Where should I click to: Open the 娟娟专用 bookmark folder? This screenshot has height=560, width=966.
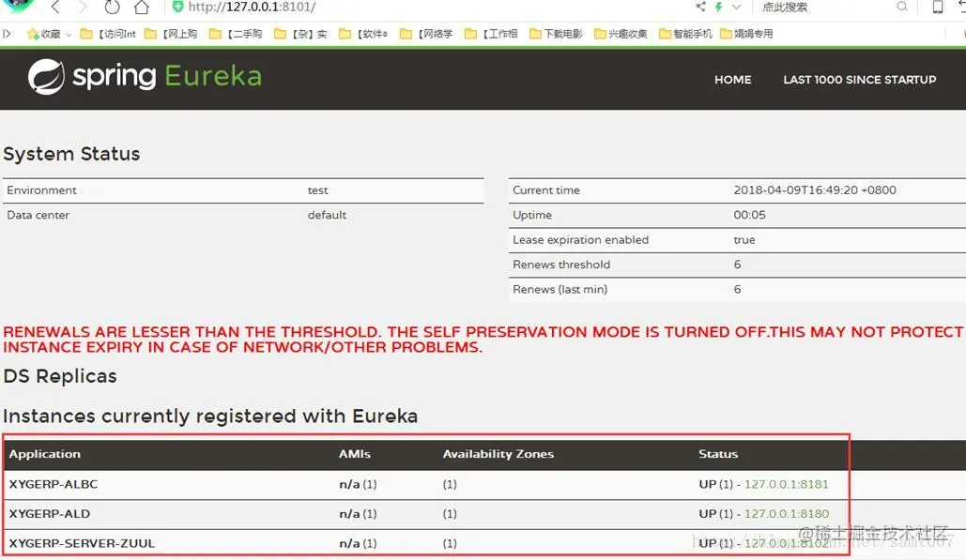click(x=746, y=34)
